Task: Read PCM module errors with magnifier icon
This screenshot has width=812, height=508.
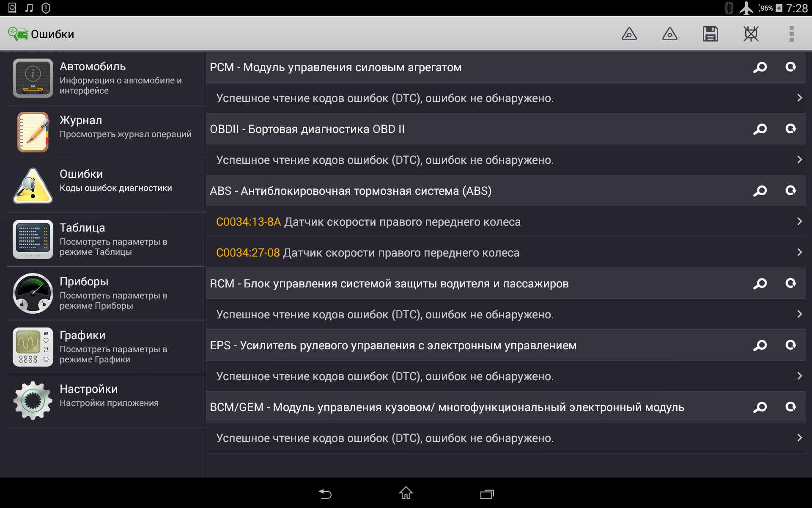Action: [x=760, y=67]
